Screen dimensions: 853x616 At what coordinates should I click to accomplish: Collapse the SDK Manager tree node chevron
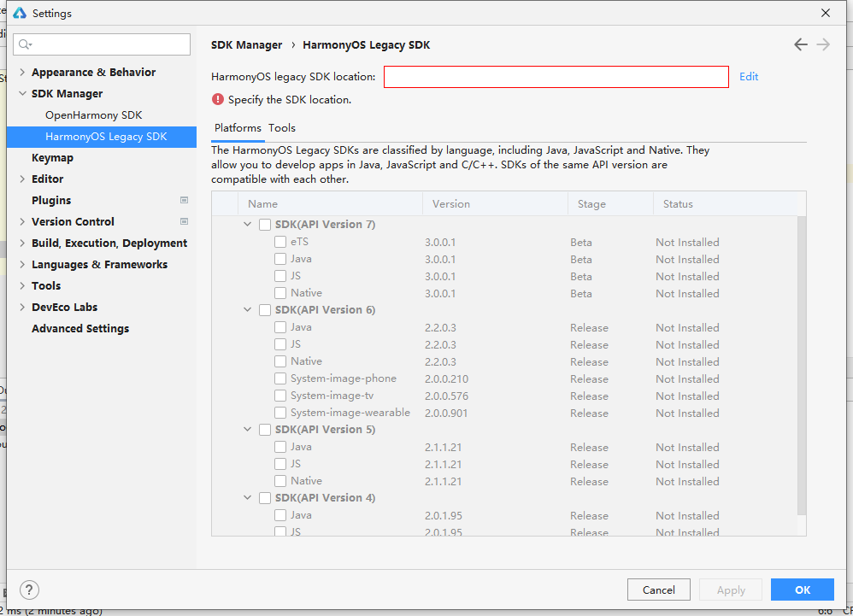(x=22, y=93)
